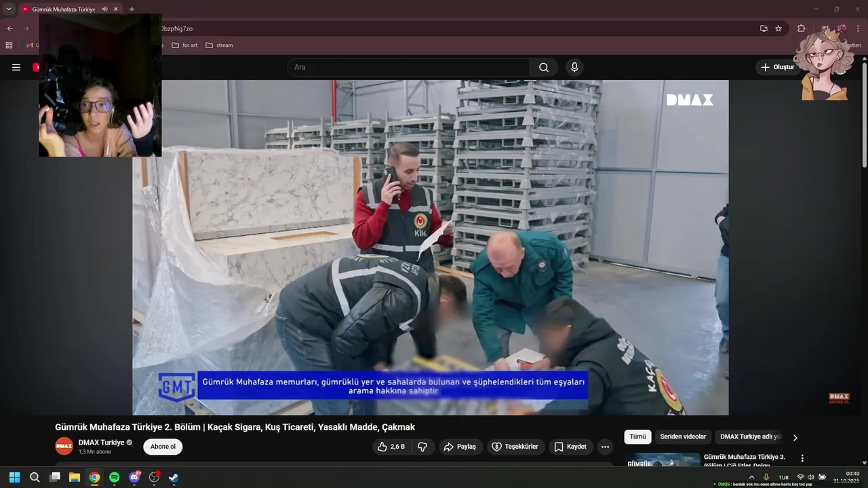The width and height of the screenshot is (868, 488).
Task: Open the Gümrük Muhafaza 3. Bölüm thumbnail
Action: coord(663,460)
